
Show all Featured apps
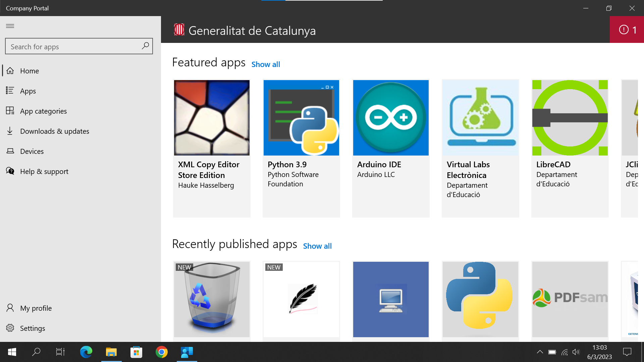(x=265, y=64)
